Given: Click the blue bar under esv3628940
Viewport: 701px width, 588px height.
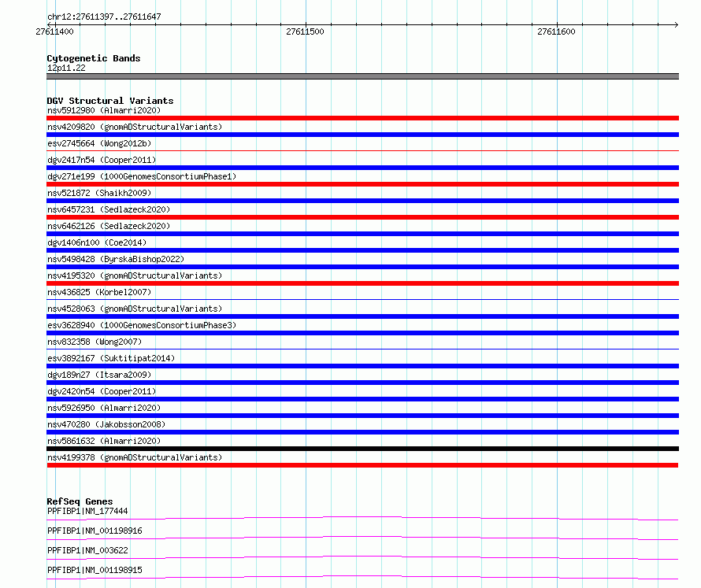Looking at the screenshot, I should point(362,333).
